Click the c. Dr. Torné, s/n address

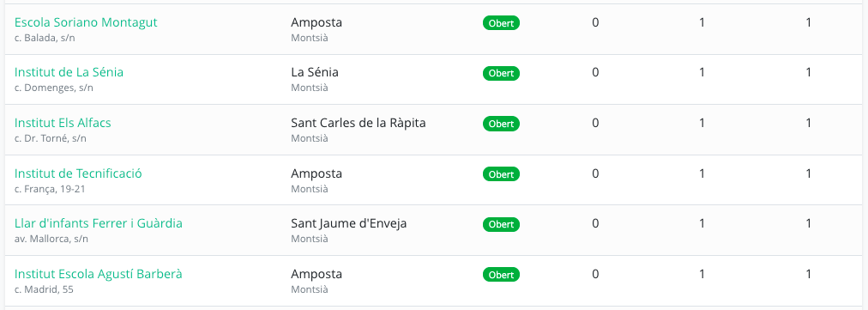coord(51,138)
